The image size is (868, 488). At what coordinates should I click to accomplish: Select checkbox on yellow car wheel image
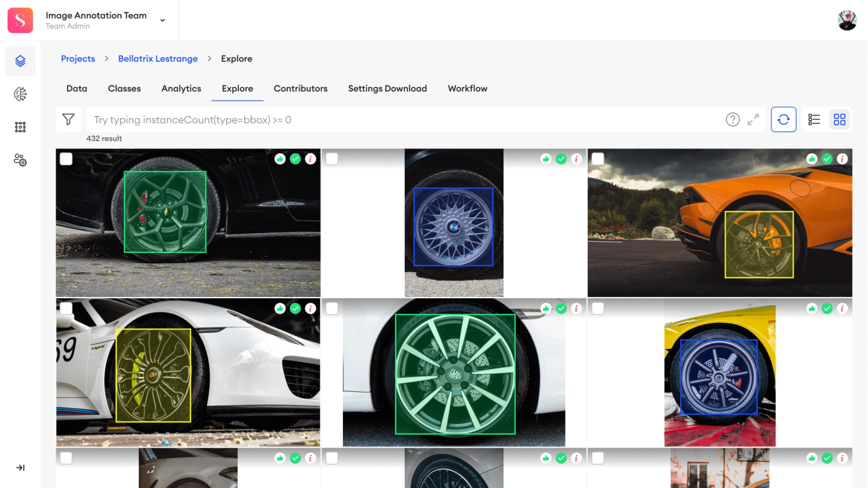coord(598,308)
